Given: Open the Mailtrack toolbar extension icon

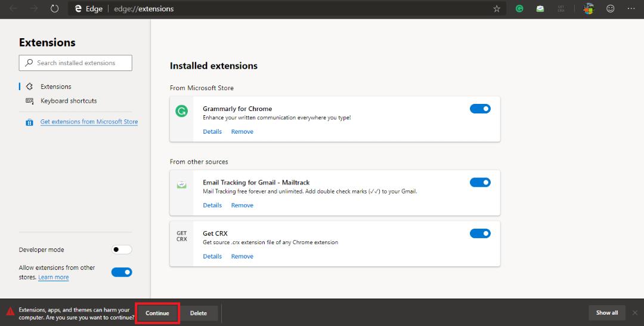Looking at the screenshot, I should click(540, 8).
